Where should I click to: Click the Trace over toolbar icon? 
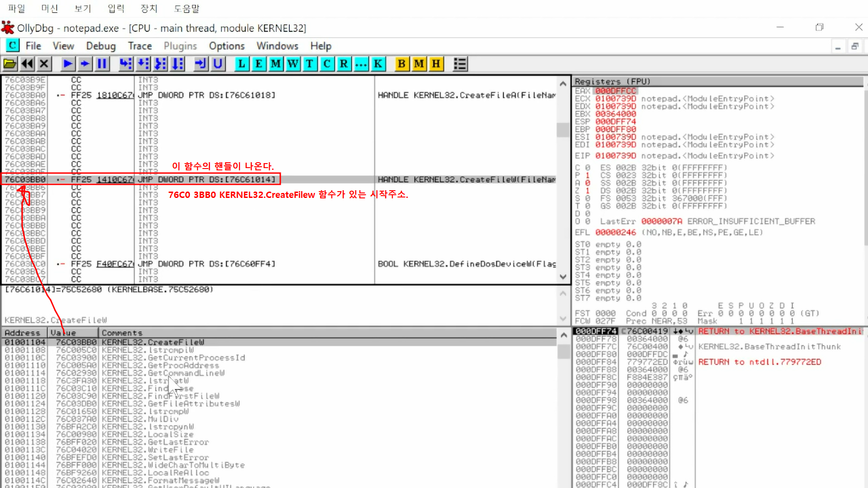[x=178, y=64]
